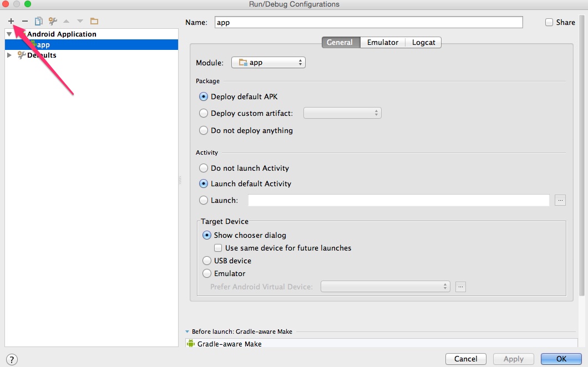
Task: Open the Logcat tab
Action: click(x=423, y=42)
